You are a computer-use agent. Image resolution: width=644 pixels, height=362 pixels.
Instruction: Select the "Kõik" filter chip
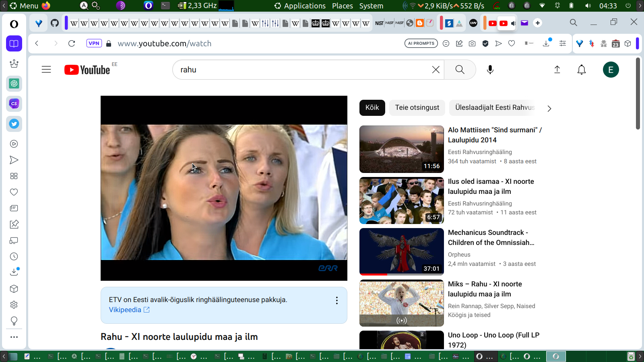pos(372,108)
